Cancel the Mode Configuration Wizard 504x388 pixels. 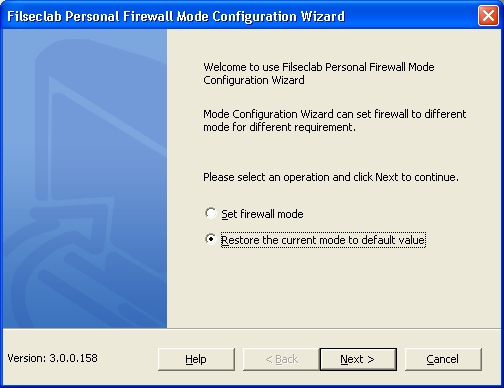click(x=443, y=359)
